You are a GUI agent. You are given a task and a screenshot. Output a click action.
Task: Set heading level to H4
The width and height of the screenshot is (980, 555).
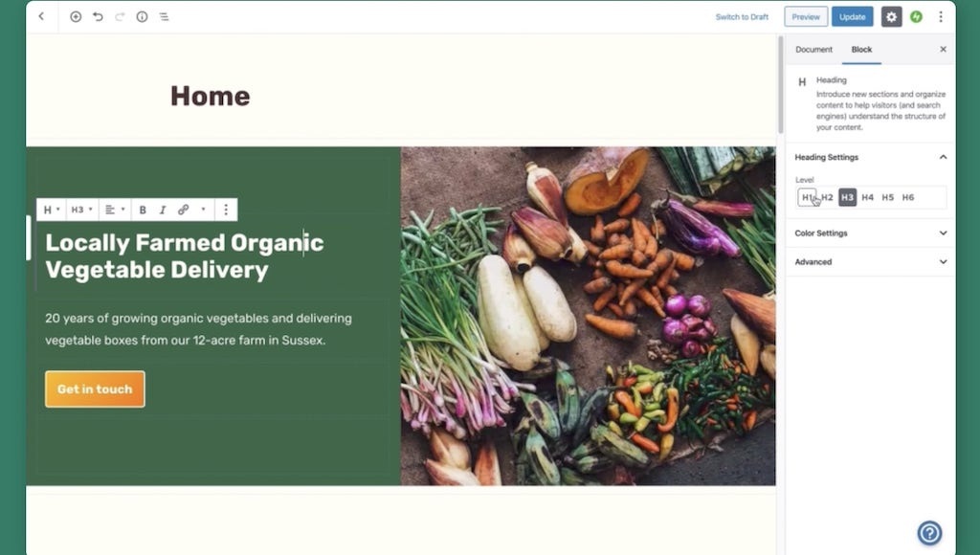pos(867,197)
